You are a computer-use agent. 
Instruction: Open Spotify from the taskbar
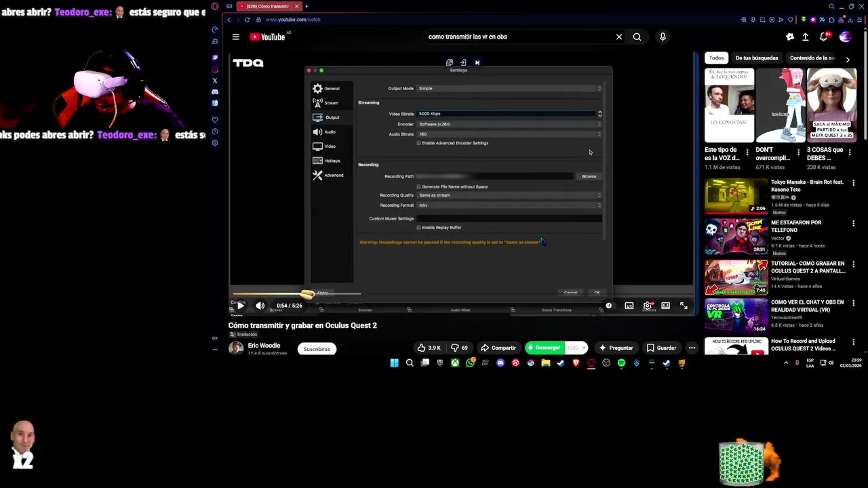coord(621,363)
